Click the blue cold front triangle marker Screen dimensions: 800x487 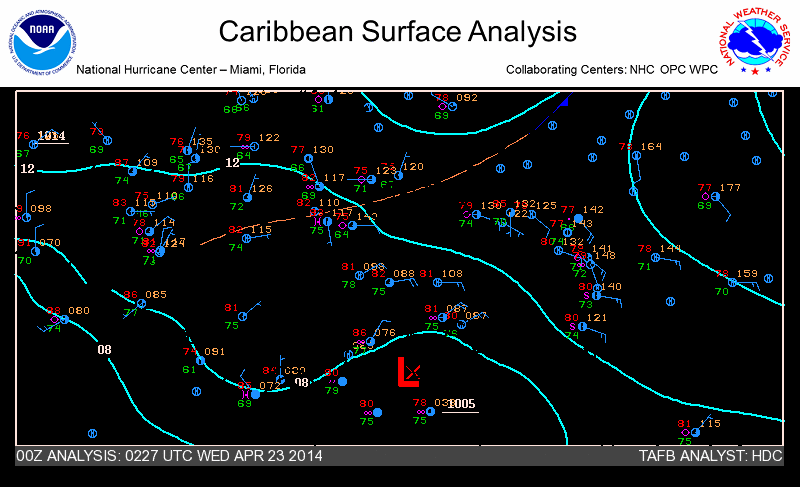click(x=564, y=102)
